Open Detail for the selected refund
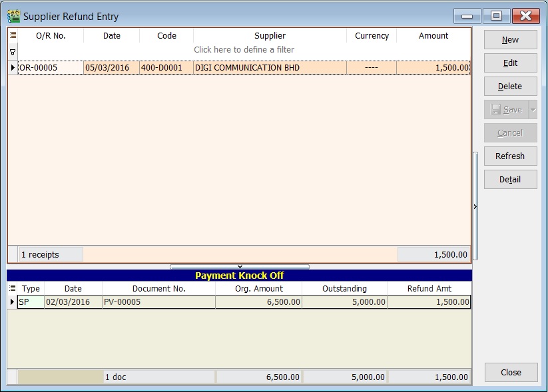 point(510,179)
